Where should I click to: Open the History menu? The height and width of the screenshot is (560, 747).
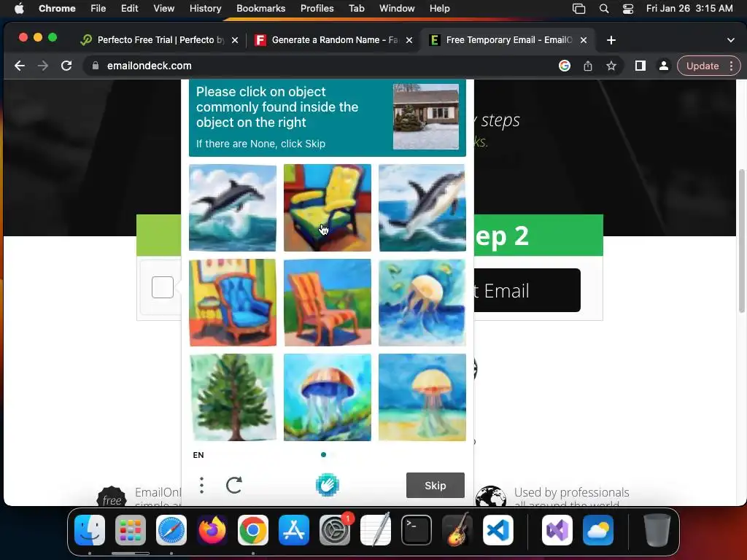(x=205, y=8)
